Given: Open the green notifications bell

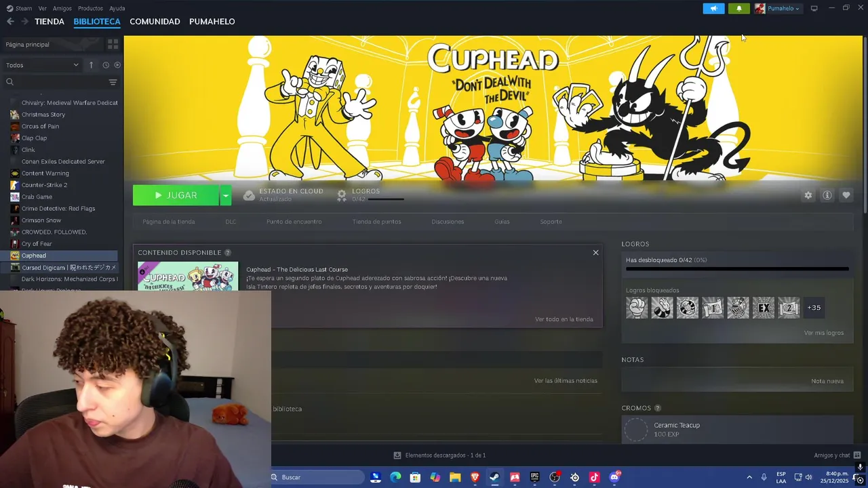Looking at the screenshot, I should coord(739,8).
